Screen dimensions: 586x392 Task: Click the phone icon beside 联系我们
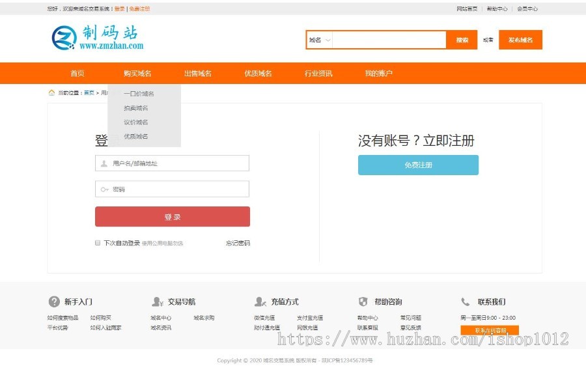466,301
